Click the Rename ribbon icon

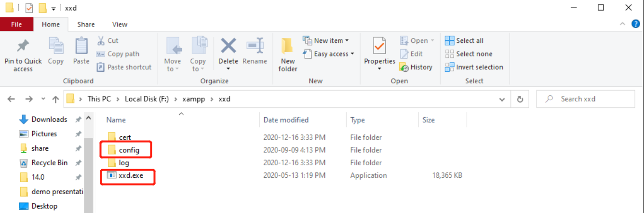coord(255,47)
